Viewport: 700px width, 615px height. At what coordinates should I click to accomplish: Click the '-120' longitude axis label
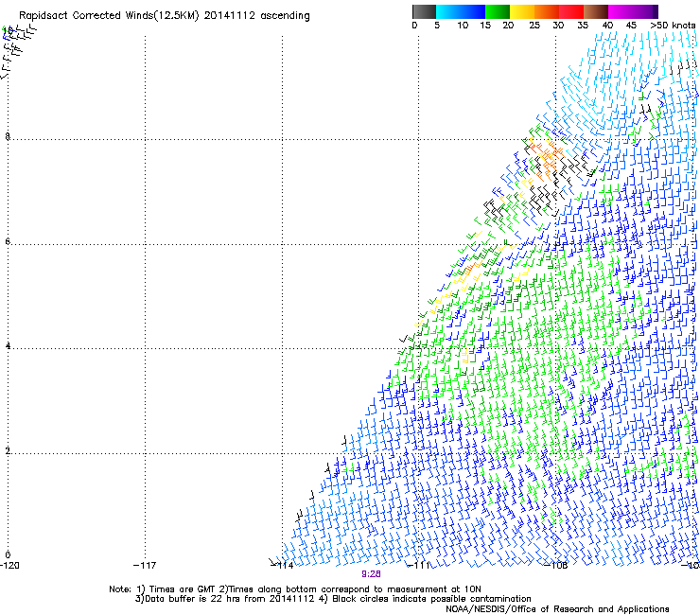coord(9,566)
